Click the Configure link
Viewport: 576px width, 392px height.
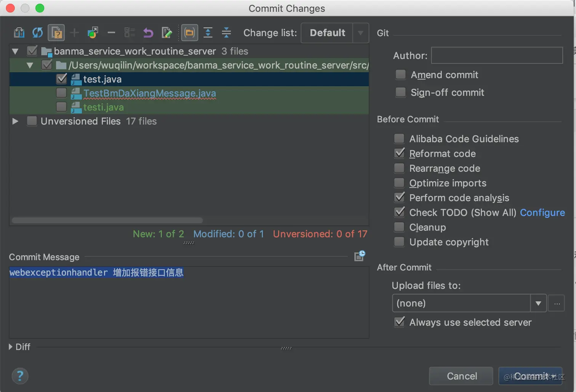542,213
